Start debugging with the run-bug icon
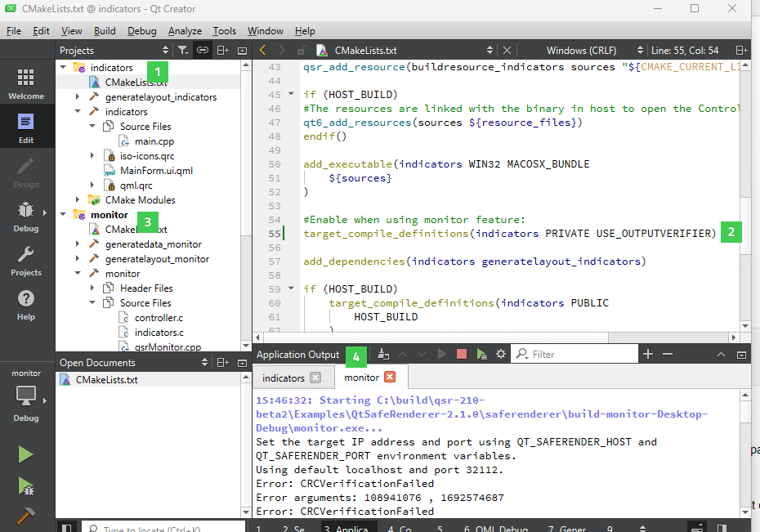 coord(25,486)
